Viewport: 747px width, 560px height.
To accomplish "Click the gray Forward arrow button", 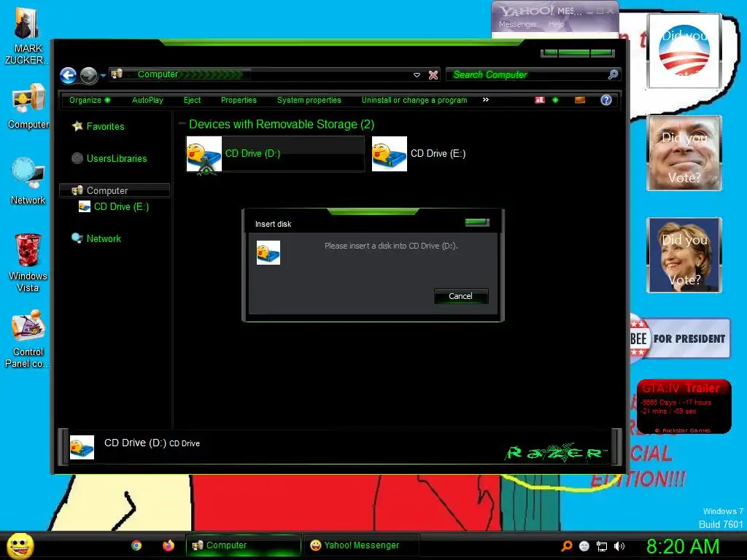I will pos(88,75).
